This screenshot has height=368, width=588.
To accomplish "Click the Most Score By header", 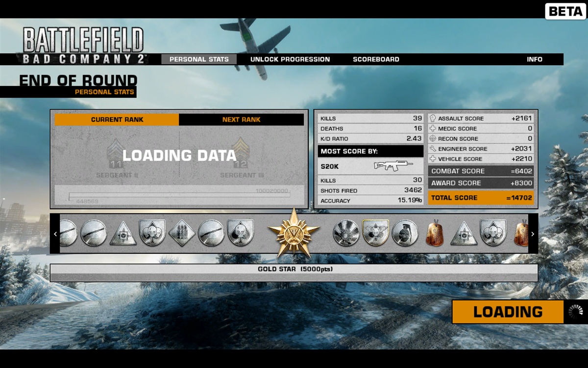I will click(371, 151).
